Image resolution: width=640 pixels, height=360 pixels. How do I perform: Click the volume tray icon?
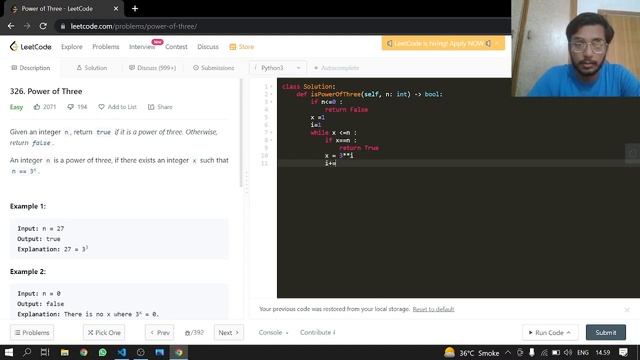[x=568, y=353]
